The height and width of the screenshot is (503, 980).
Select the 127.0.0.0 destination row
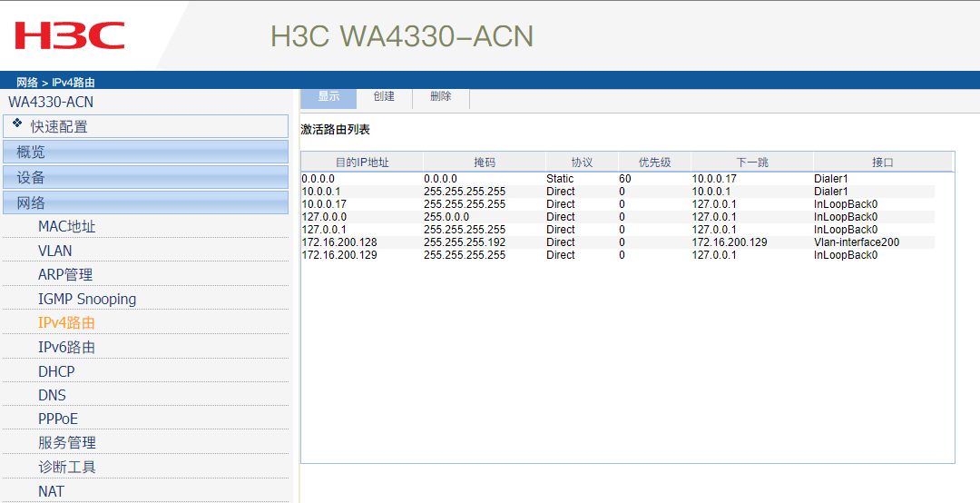click(x=324, y=217)
